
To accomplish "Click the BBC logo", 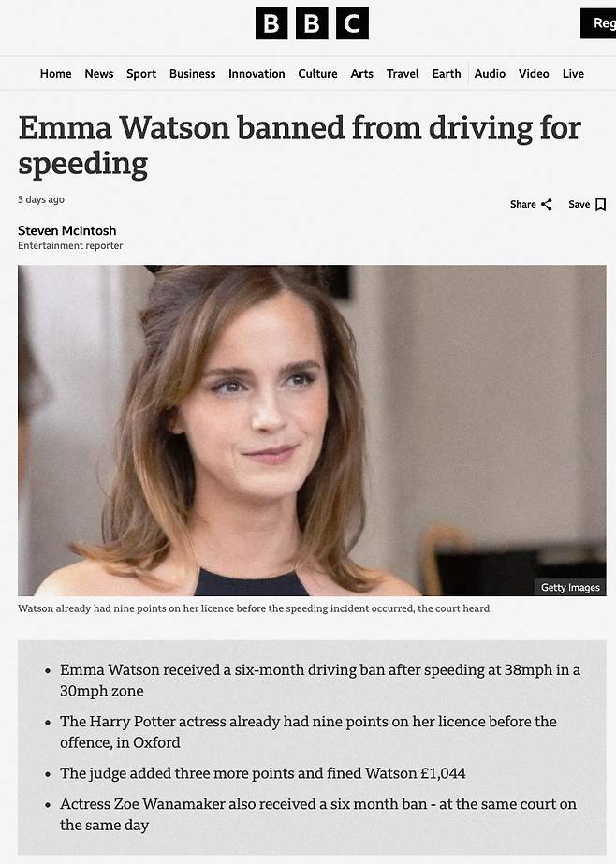I will click(312, 23).
